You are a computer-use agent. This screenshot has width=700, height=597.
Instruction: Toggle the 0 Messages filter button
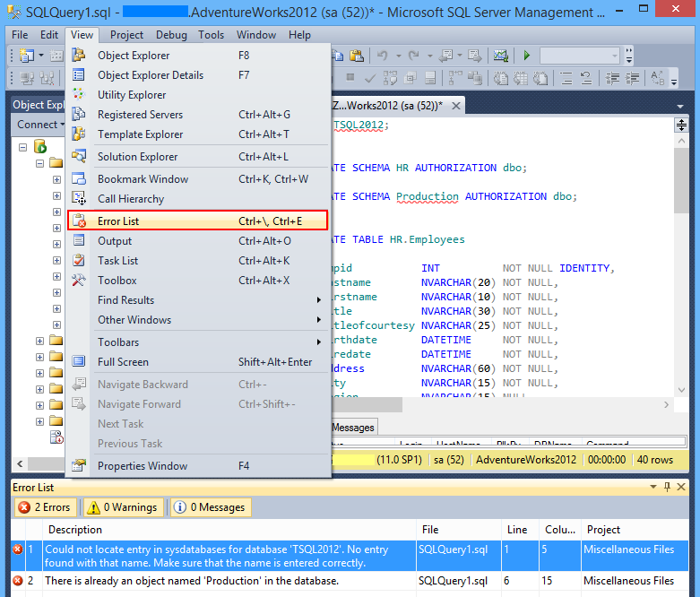click(x=211, y=507)
